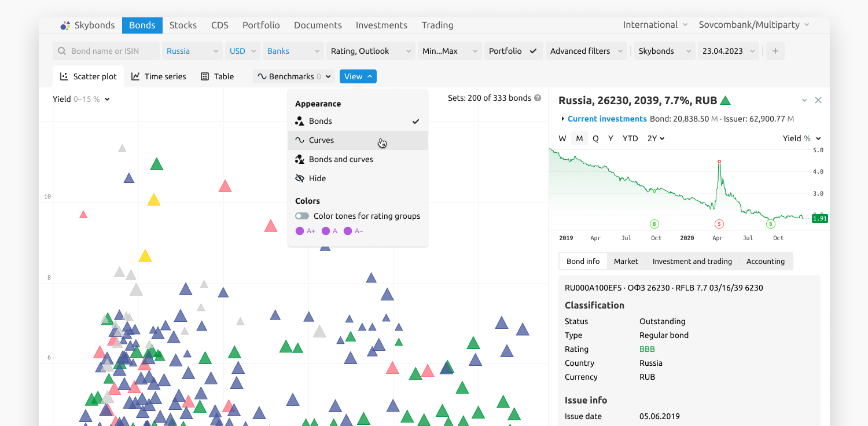The width and height of the screenshot is (868, 426).
Task: Open the Rating, Outlook dropdown
Action: [371, 51]
